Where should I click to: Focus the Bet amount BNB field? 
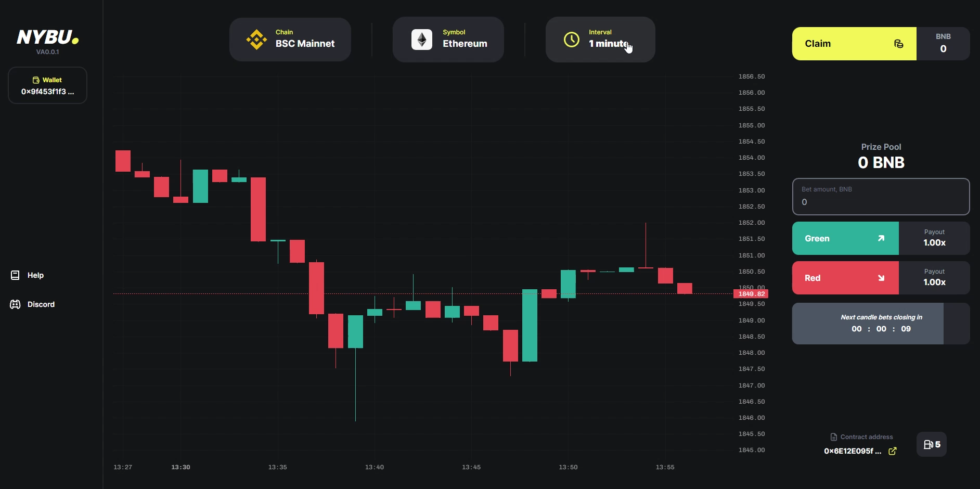(881, 201)
